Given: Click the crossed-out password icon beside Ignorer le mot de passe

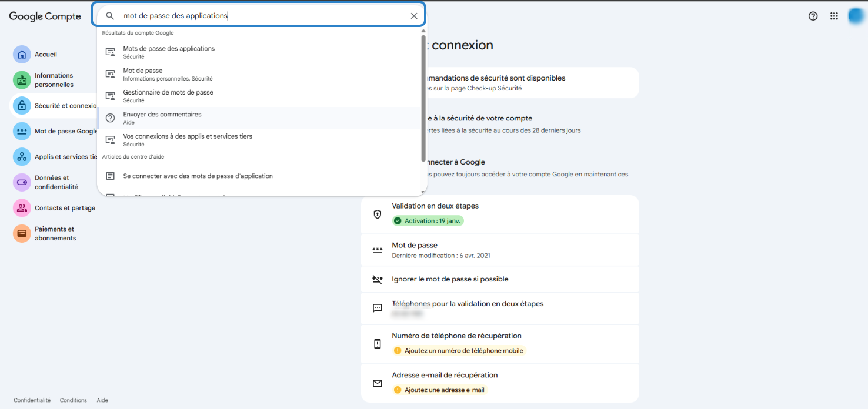Looking at the screenshot, I should pos(378,279).
